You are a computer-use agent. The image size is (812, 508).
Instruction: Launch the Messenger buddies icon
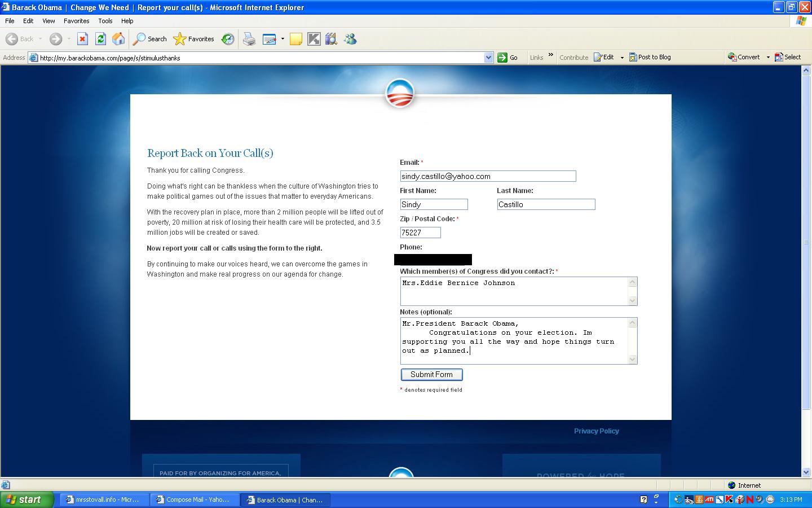350,39
